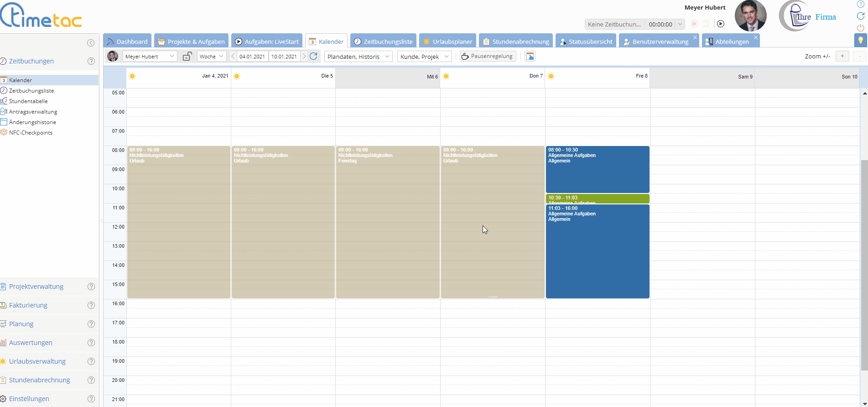Viewport: 868px width, 407px height.
Task: Open the Plandaten, Historis dropdown
Action: click(359, 57)
